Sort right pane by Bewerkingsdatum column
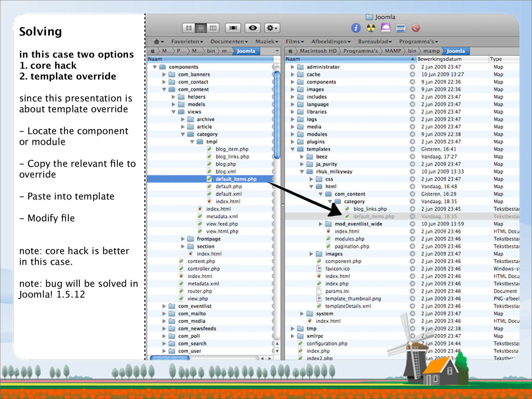 [452, 59]
